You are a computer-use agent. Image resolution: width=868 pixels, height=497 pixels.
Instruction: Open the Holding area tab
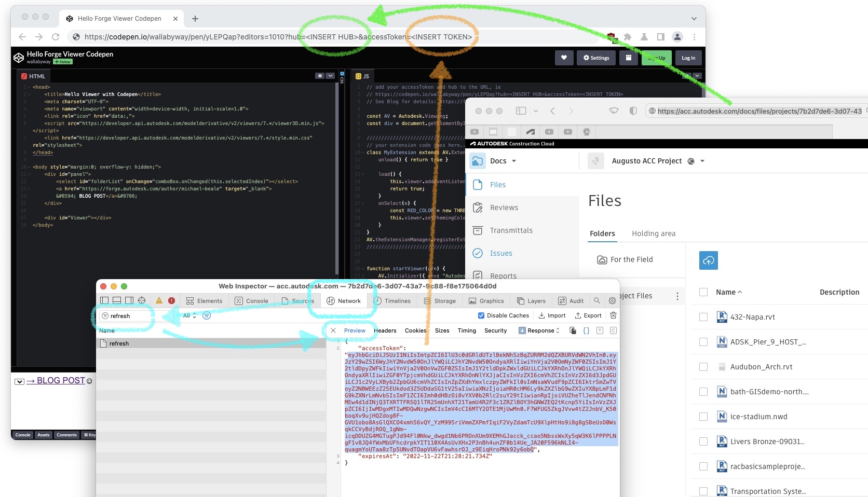coord(654,233)
